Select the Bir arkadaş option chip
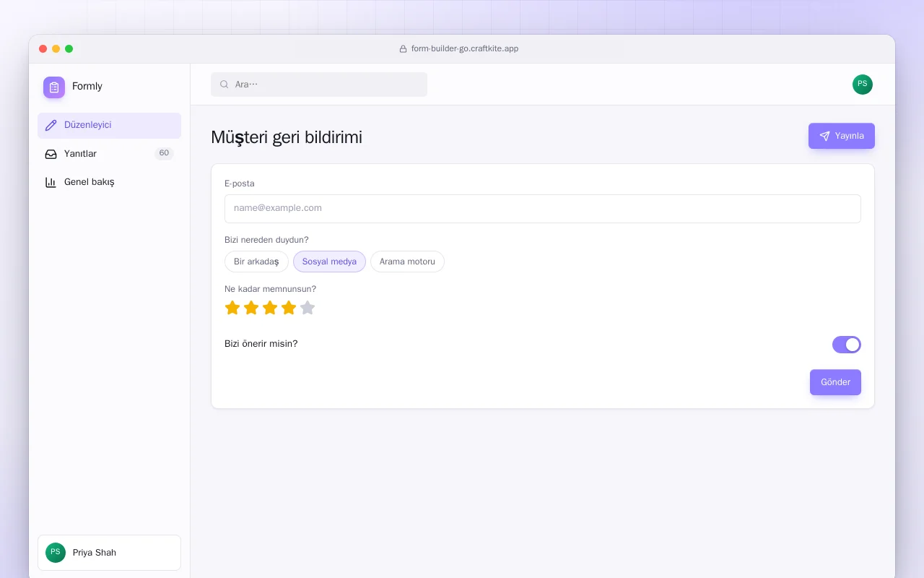The image size is (924, 578). [x=256, y=262]
